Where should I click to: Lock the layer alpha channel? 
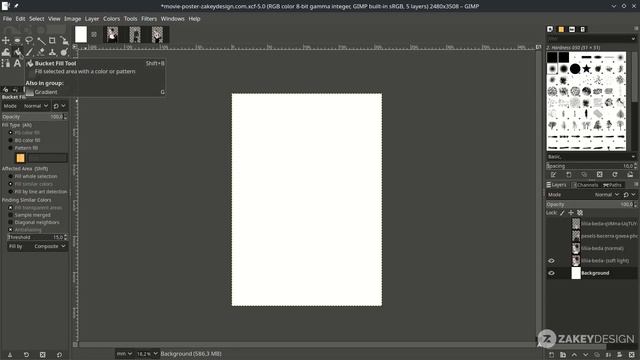click(580, 213)
